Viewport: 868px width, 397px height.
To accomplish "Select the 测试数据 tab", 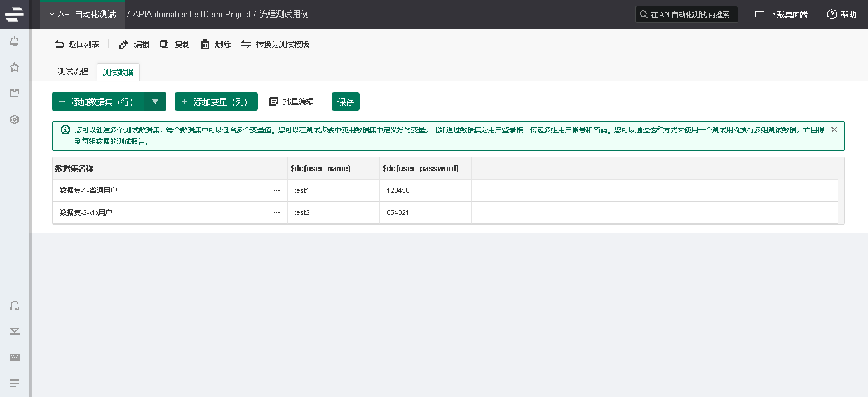I will [118, 73].
